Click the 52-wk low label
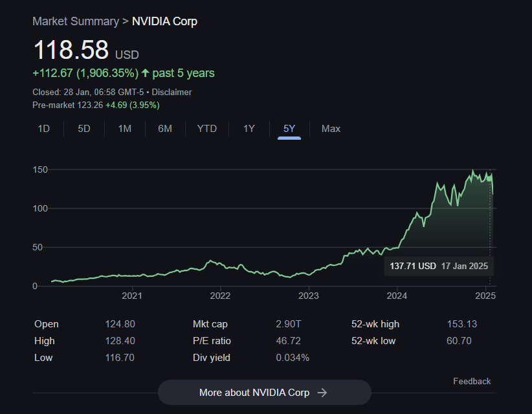The image size is (532, 414). point(373,341)
